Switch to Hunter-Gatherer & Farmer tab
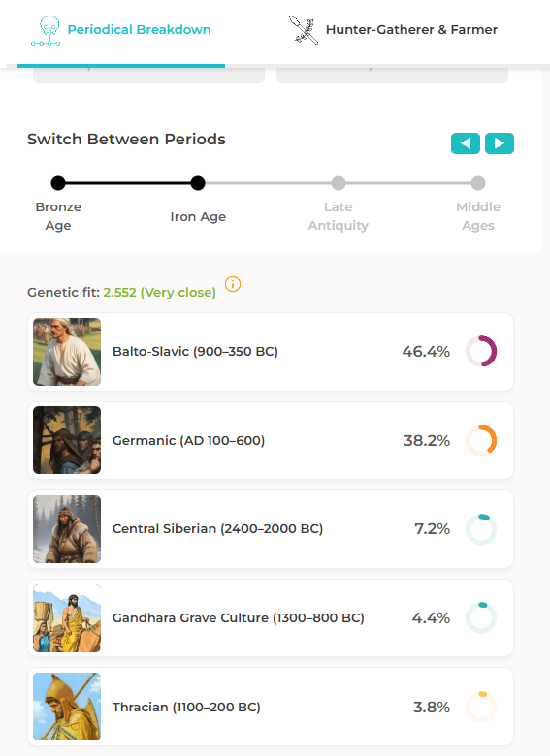The height and width of the screenshot is (756, 550). pyautogui.click(x=393, y=30)
